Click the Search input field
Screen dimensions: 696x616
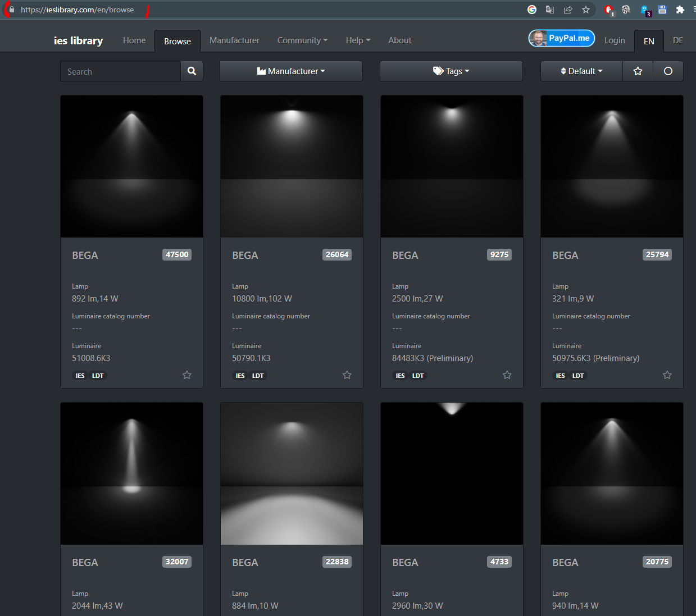120,71
